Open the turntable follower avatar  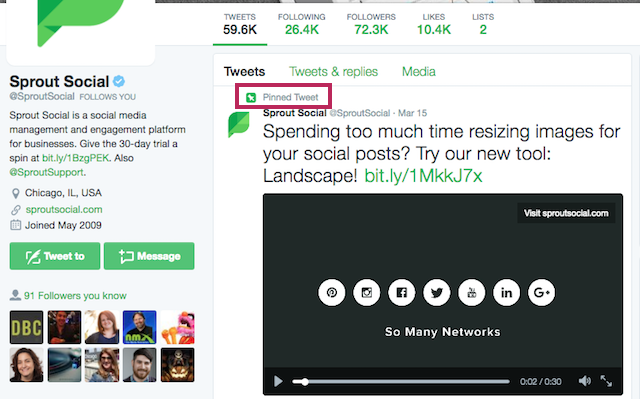(64, 365)
